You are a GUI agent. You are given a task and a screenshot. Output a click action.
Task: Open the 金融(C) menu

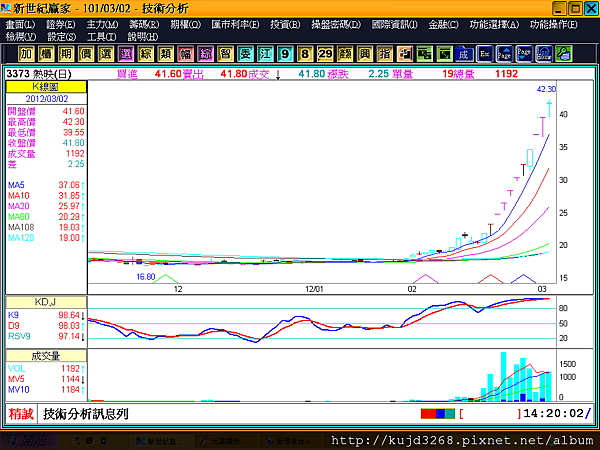click(443, 25)
